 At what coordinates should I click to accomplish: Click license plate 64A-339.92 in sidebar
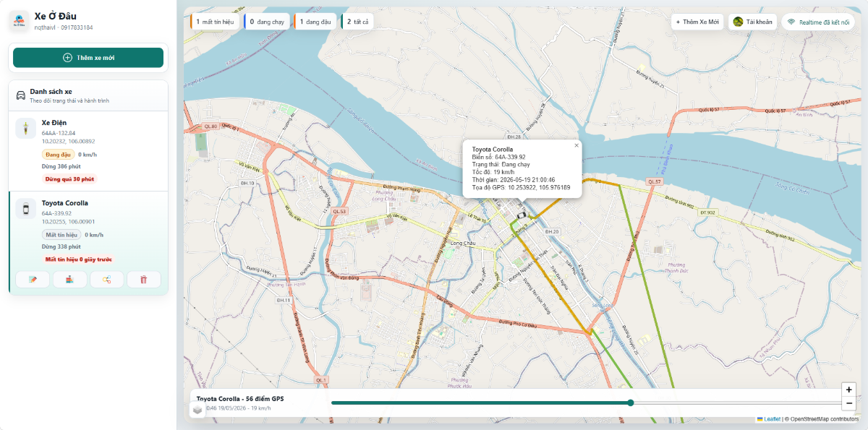tap(57, 213)
